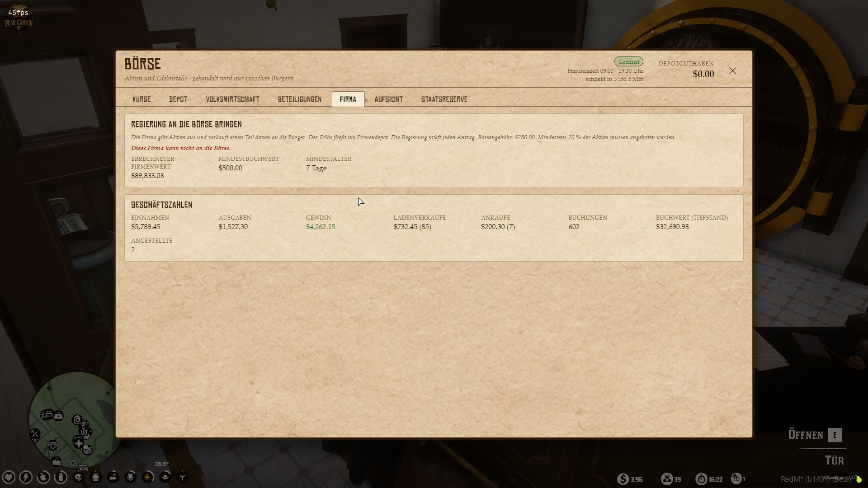The width and height of the screenshot is (868, 488).
Task: Click the crossed tools blip on minimap
Action: click(35, 435)
